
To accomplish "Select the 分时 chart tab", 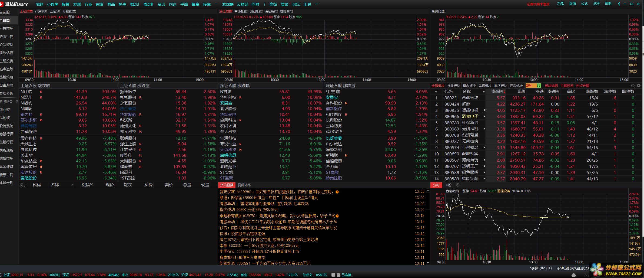I will point(436,185).
